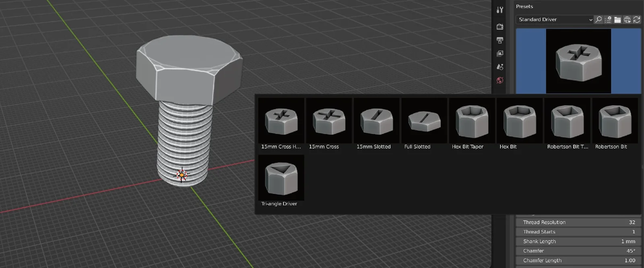This screenshot has height=268, width=644.
Task: Open the View Layer properties tab icon
Action: tap(500, 54)
